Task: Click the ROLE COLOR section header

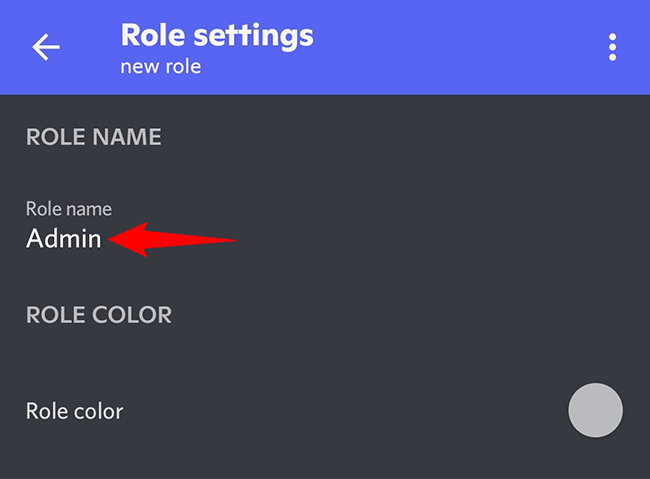Action: point(99,314)
